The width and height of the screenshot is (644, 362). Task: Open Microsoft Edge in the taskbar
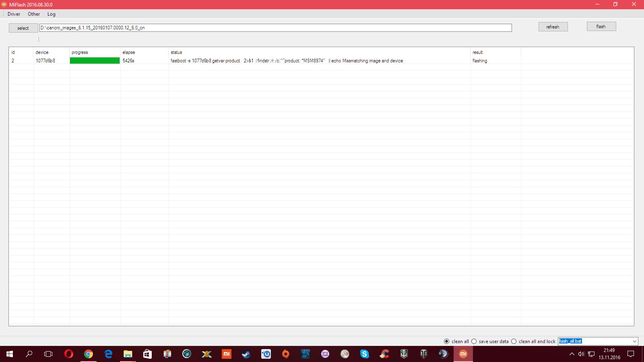[x=108, y=354]
